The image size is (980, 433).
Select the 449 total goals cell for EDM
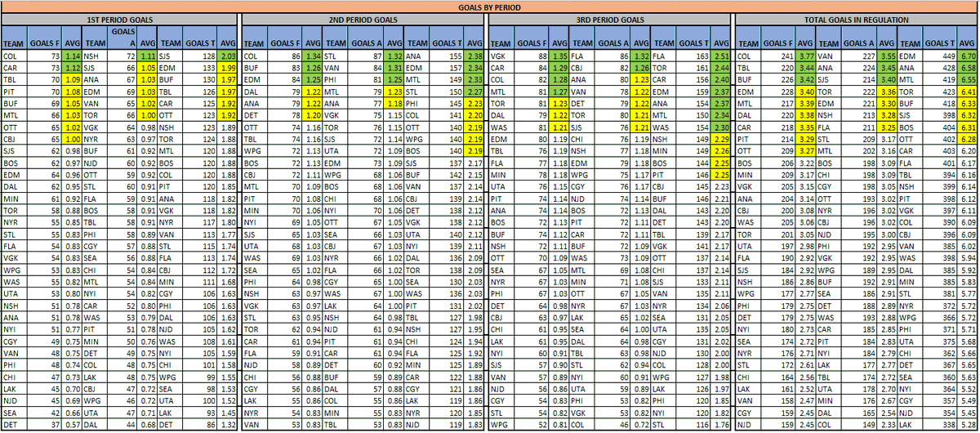(x=941, y=56)
